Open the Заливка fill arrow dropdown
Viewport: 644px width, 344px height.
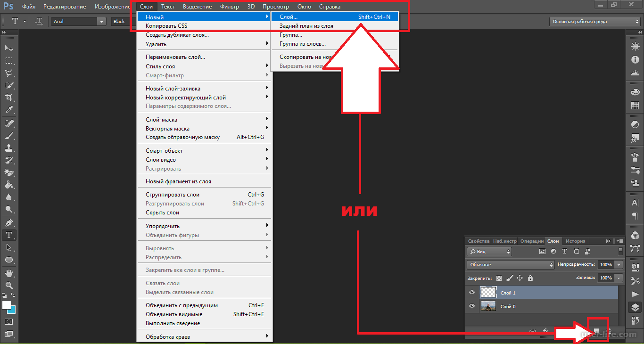[619, 278]
